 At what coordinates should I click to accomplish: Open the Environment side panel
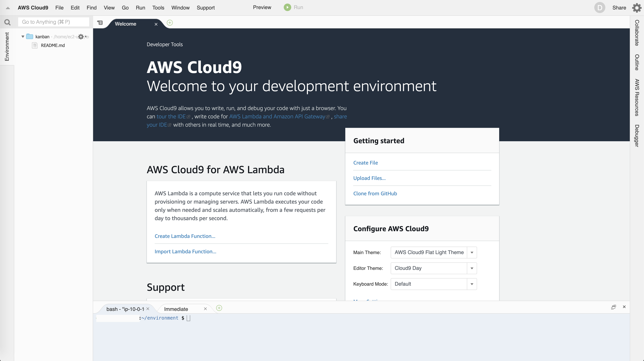[x=7, y=47]
